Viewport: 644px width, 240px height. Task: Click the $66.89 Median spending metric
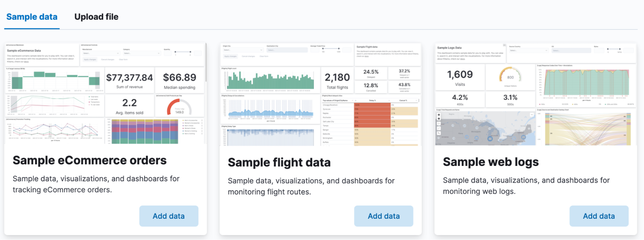pos(179,80)
